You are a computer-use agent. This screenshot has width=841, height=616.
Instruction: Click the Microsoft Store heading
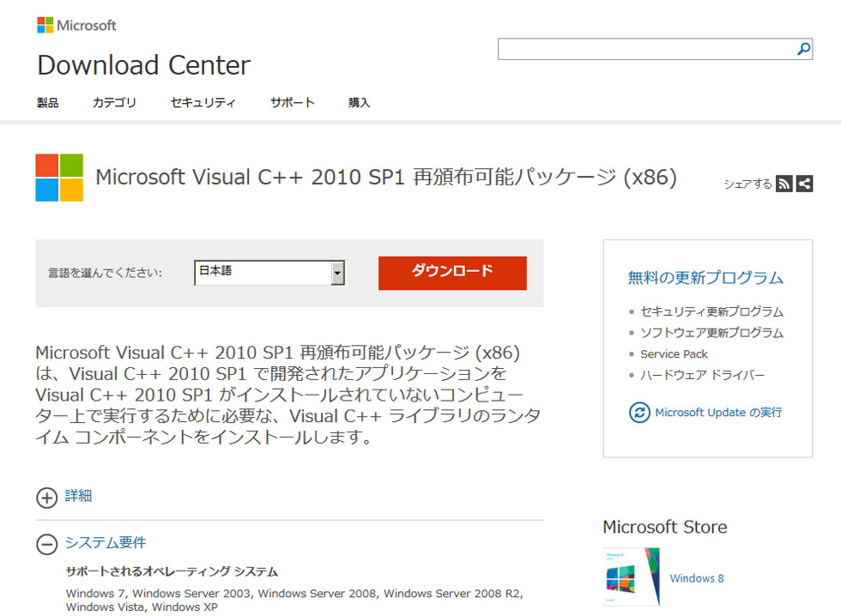[x=665, y=527]
